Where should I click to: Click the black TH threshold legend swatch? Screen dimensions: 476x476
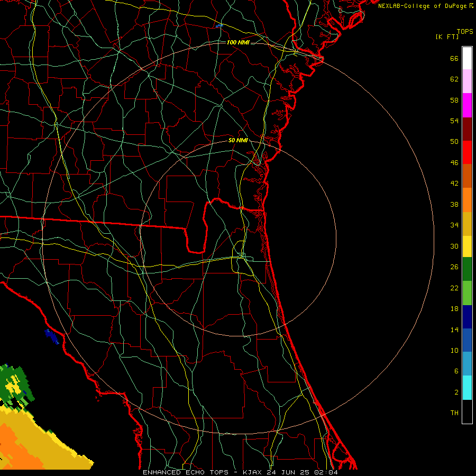(467, 411)
